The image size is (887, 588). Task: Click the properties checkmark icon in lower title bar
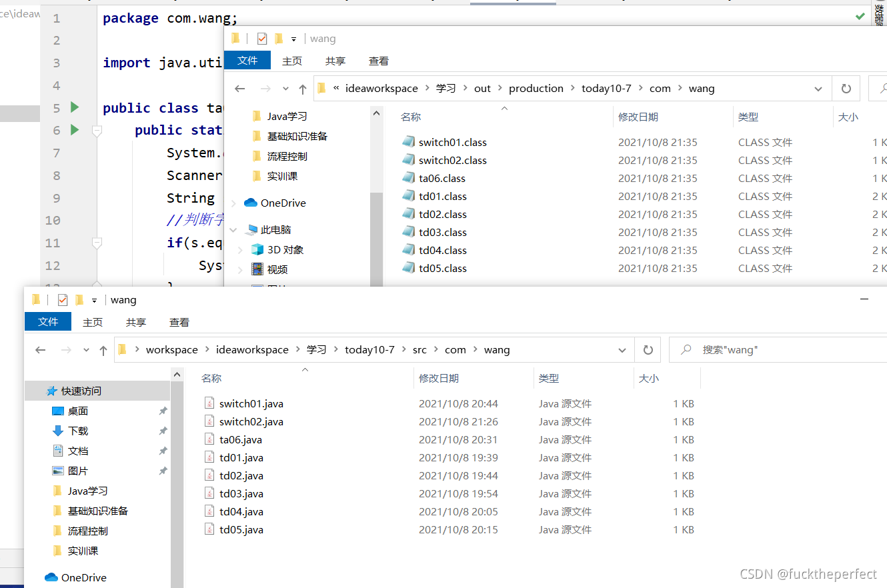coord(63,300)
